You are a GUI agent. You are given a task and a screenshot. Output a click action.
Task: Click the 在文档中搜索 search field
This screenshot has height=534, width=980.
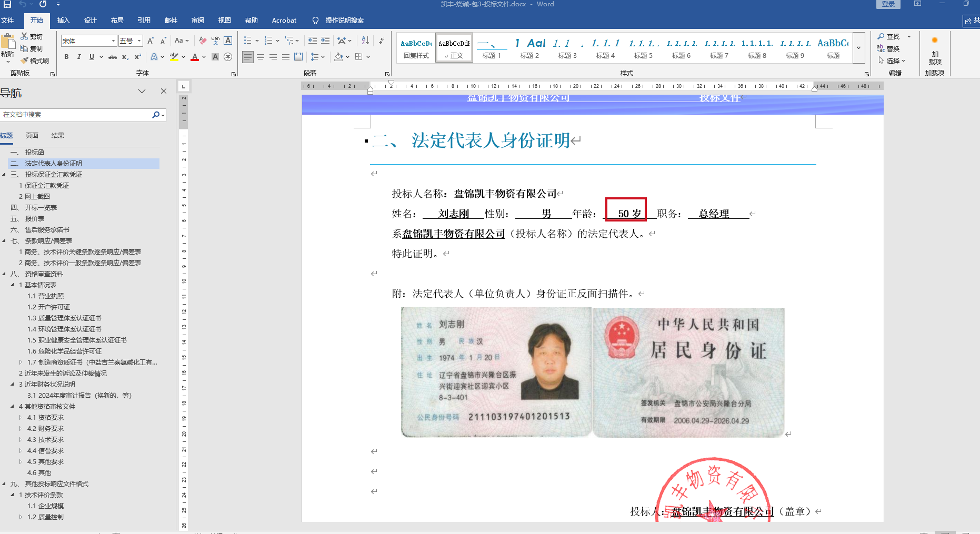[x=76, y=115]
